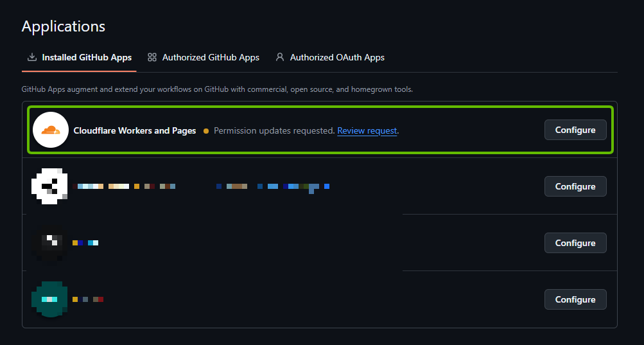
Task: Click the Cloudflare cloud logo
Action: click(x=51, y=130)
